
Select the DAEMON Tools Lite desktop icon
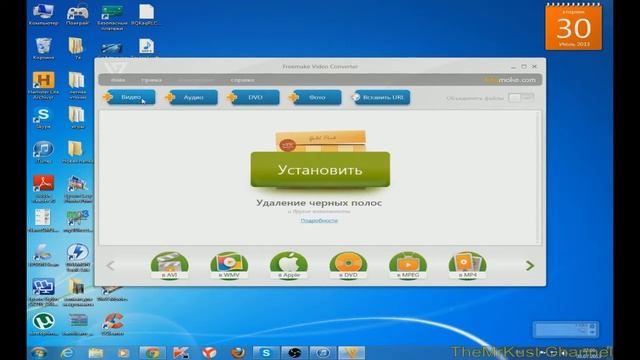(78, 257)
